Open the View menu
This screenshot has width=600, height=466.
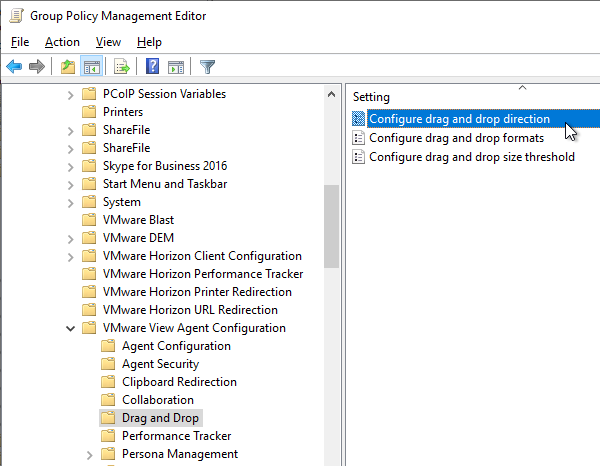click(x=108, y=42)
